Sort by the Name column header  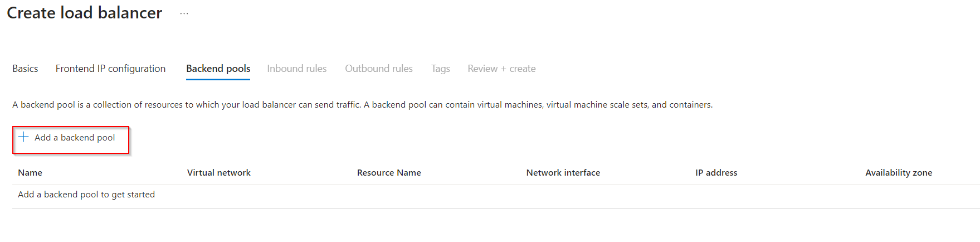pyautogui.click(x=30, y=173)
